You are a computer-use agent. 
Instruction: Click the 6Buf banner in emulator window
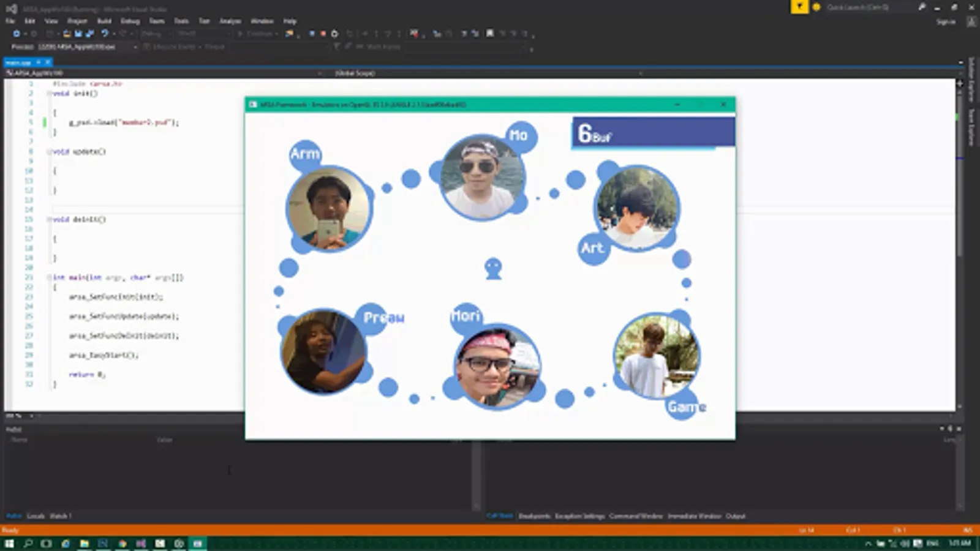tap(654, 133)
